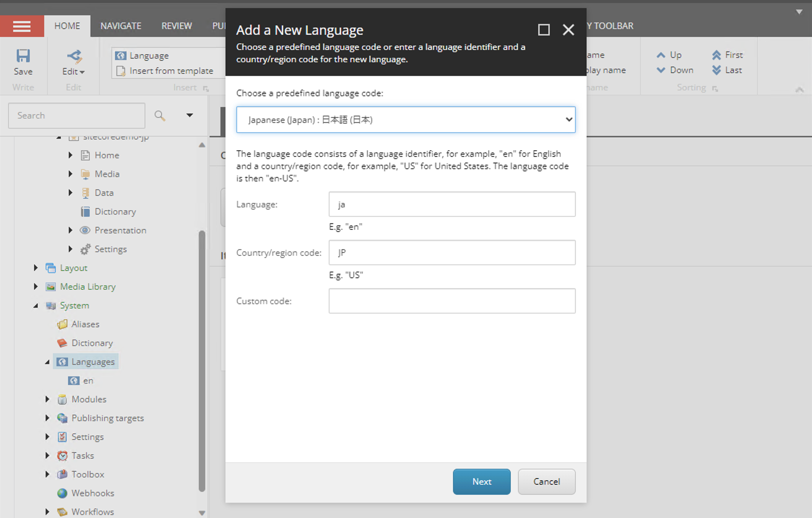Click the tree scrollbar up arrow

pyautogui.click(x=202, y=145)
